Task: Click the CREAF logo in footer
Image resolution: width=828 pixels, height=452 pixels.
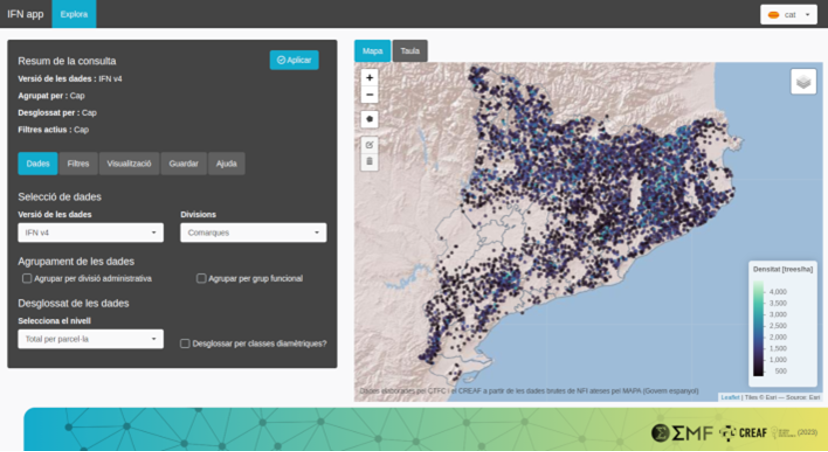Action: 743,433
